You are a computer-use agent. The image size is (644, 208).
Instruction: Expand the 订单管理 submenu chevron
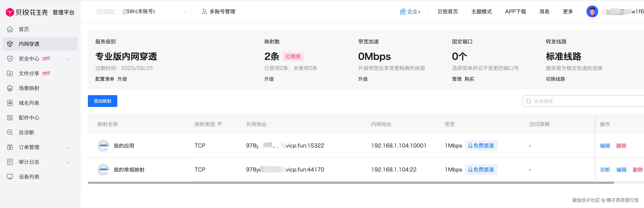pyautogui.click(x=68, y=148)
